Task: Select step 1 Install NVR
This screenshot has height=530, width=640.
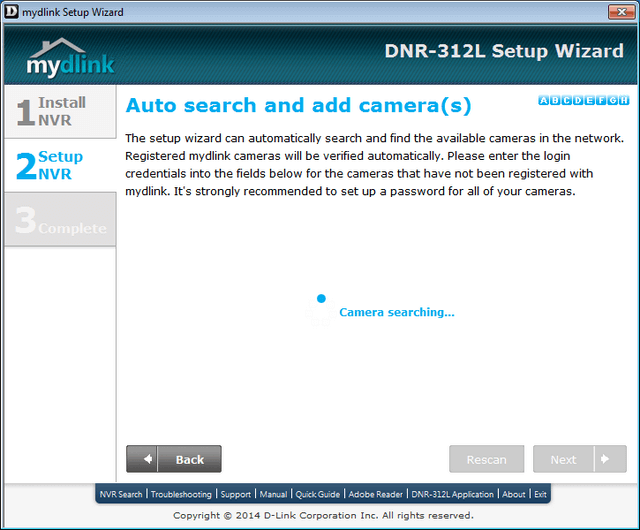Action: click(60, 111)
